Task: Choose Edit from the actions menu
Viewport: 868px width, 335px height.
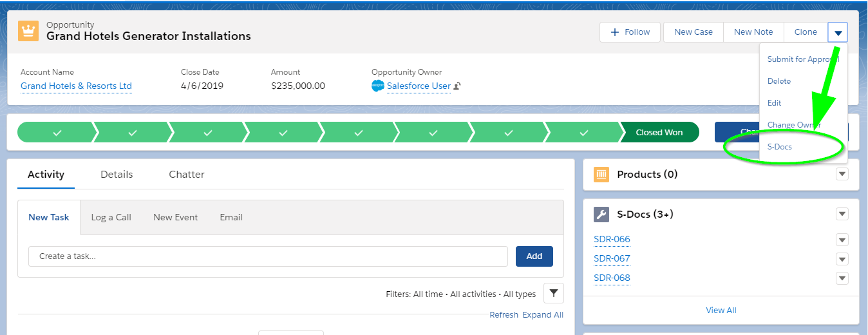Action: [x=803, y=103]
